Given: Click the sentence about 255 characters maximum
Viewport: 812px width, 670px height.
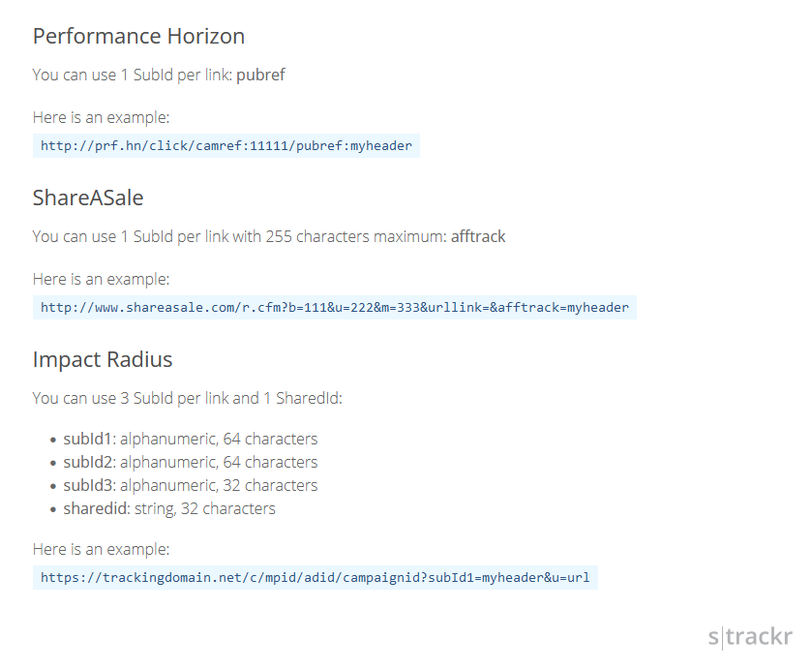Looking at the screenshot, I should [x=269, y=237].
